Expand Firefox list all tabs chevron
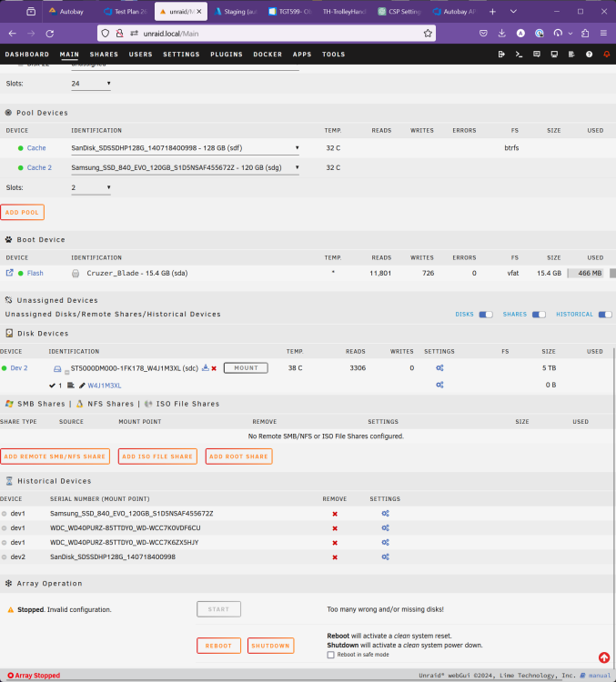 point(513,11)
